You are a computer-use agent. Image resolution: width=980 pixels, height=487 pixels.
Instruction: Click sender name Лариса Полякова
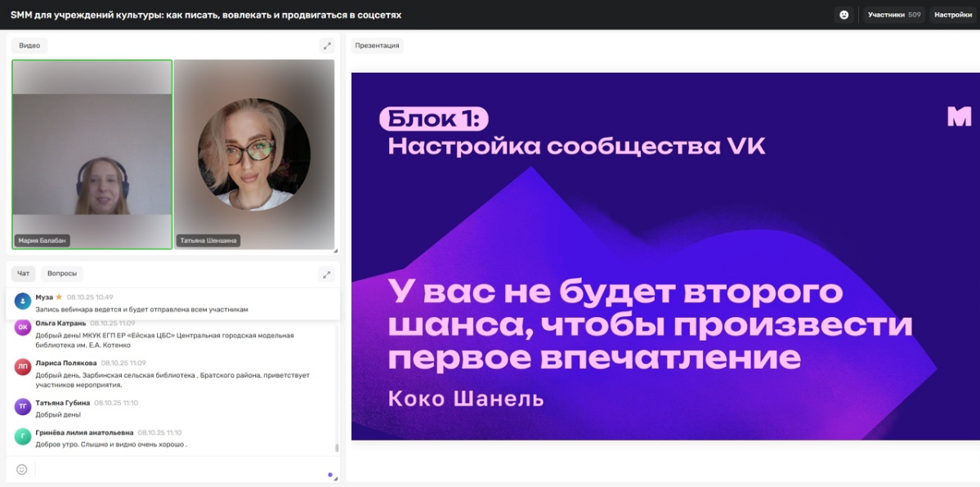coord(66,363)
